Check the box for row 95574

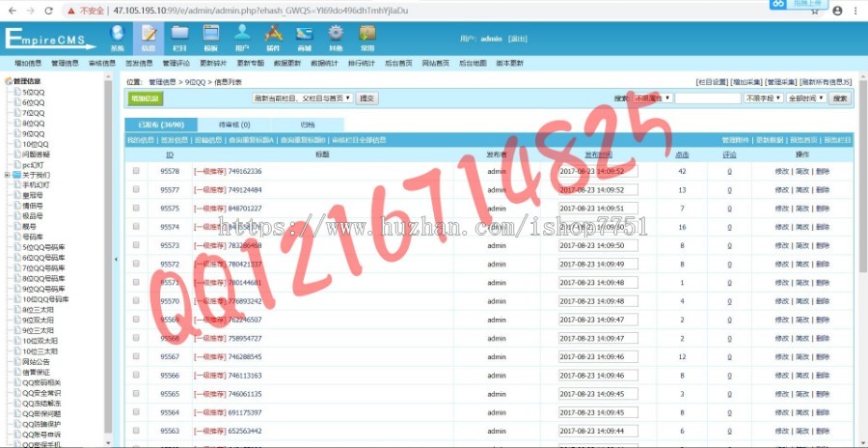click(x=136, y=227)
